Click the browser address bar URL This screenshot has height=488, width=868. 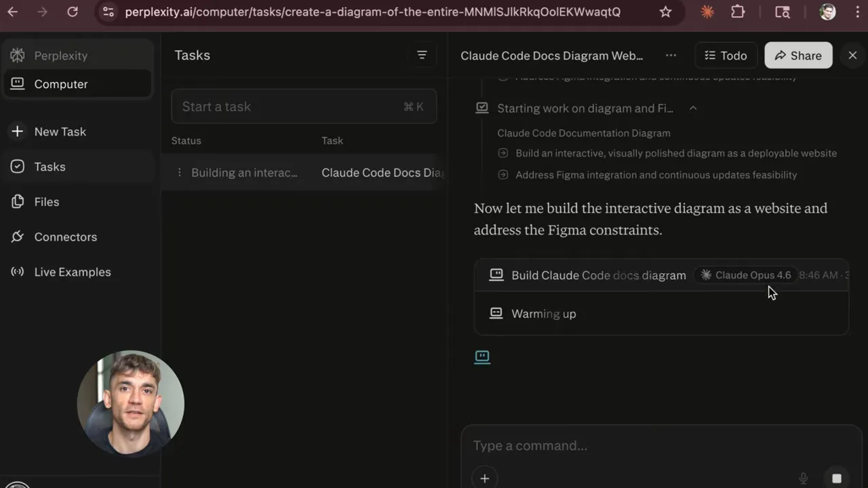click(x=372, y=12)
